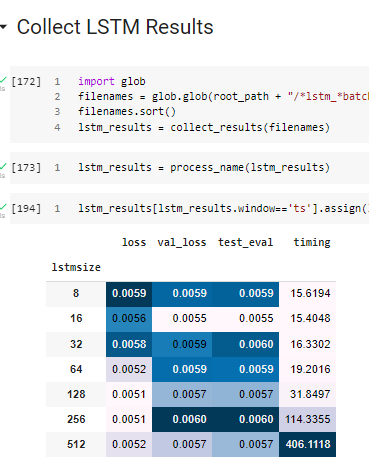This screenshot has width=369, height=465.
Task: Select row index 64
Action: coord(76,369)
